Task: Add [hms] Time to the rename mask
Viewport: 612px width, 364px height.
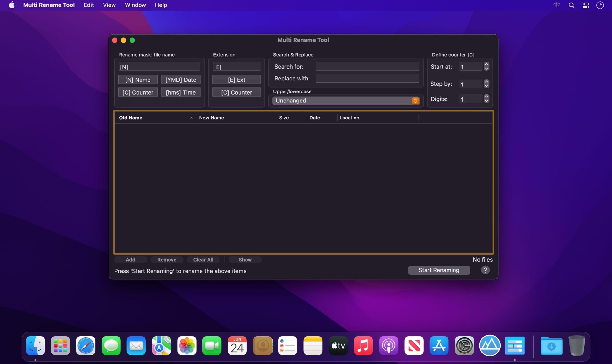Action: 181,92
